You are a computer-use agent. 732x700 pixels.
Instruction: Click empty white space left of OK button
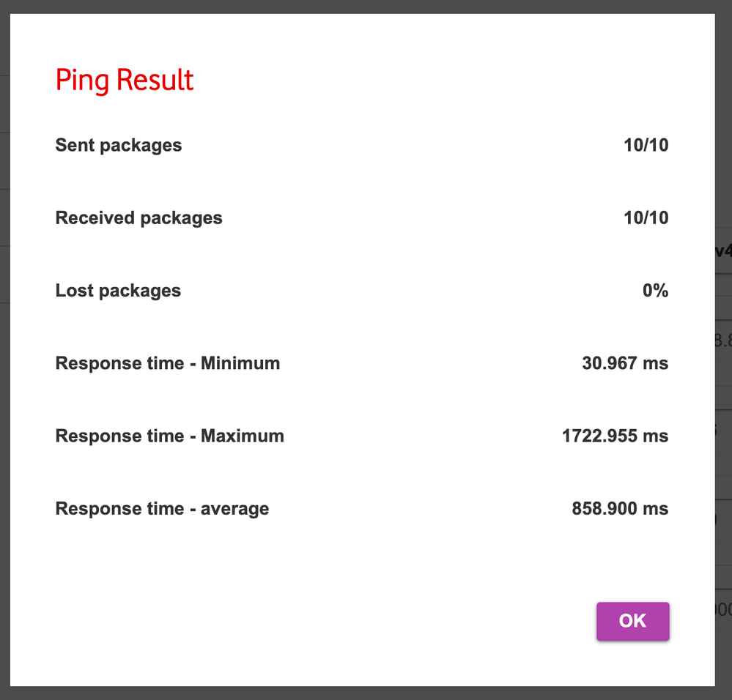327,621
